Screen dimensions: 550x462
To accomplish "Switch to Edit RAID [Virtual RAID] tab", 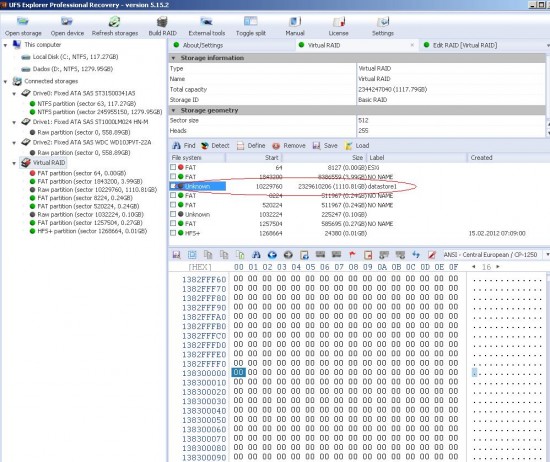I will click(x=465, y=45).
